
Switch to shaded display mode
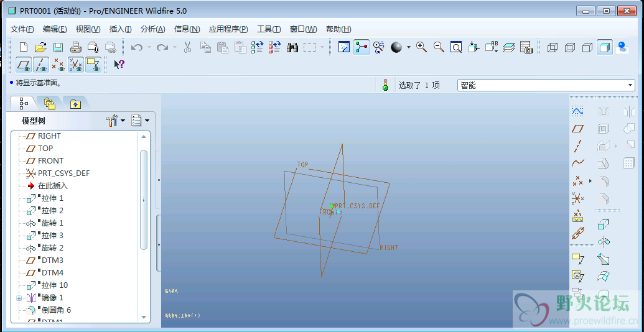click(605, 48)
